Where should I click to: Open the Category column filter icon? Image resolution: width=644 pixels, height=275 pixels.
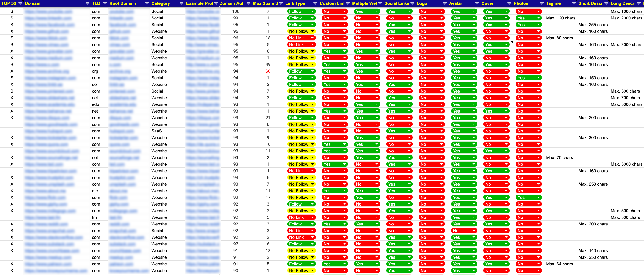(181, 3)
